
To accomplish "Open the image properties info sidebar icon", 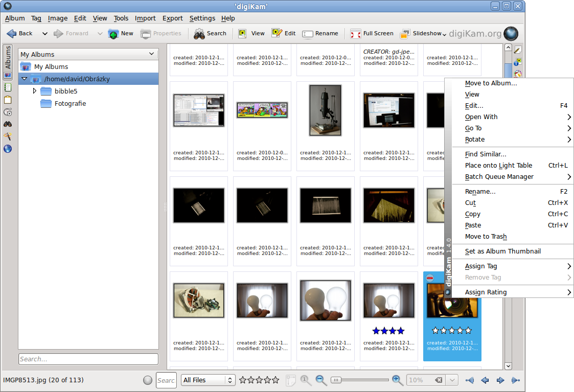I will coord(518,62).
